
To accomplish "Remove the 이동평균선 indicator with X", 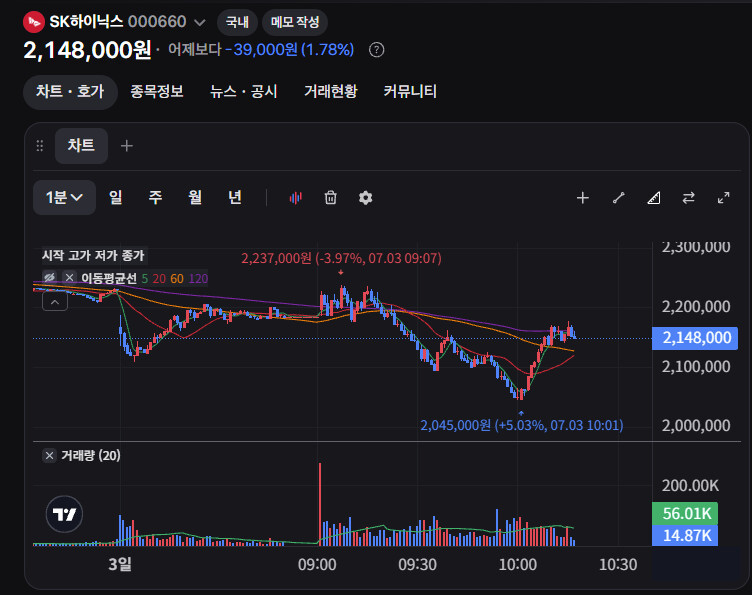I will [70, 278].
